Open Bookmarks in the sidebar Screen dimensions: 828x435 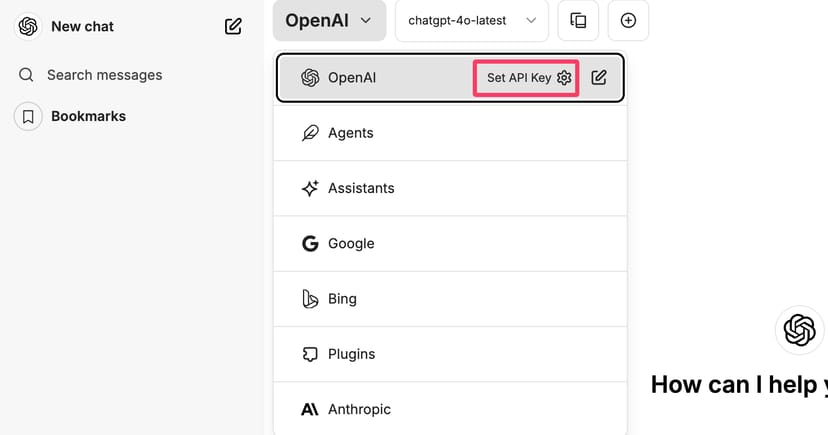[88, 116]
